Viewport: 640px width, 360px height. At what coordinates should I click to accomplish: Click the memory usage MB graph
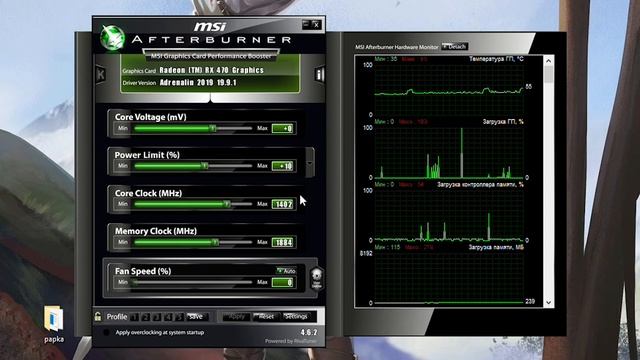pos(449,278)
